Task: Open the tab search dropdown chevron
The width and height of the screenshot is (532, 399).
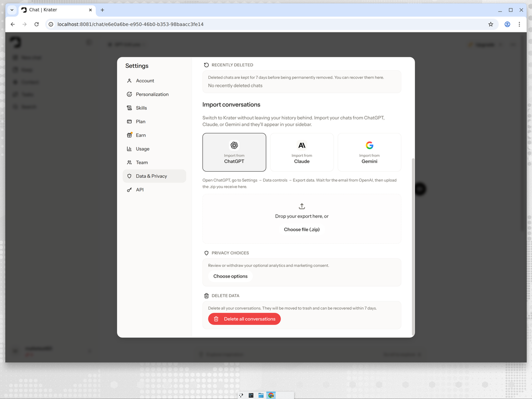Action: (12, 10)
